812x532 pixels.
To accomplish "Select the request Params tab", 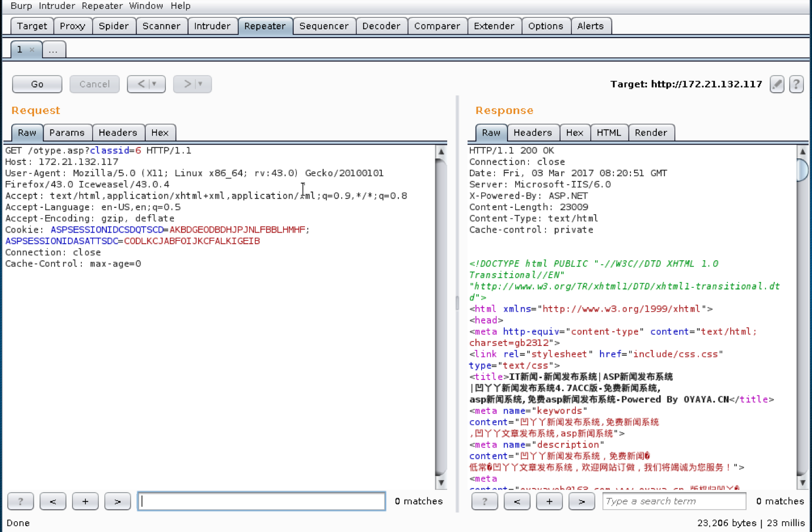I will pyautogui.click(x=67, y=133).
